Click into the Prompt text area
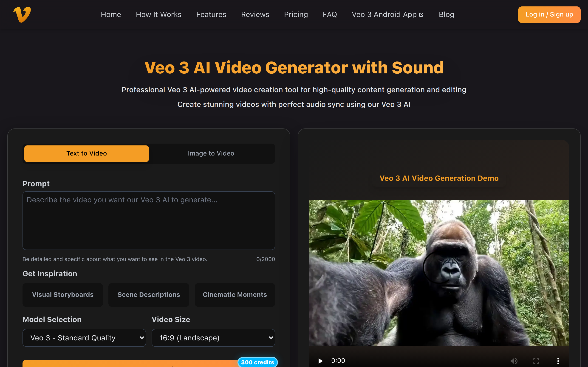Viewport: 588px width, 367px height. point(149,220)
